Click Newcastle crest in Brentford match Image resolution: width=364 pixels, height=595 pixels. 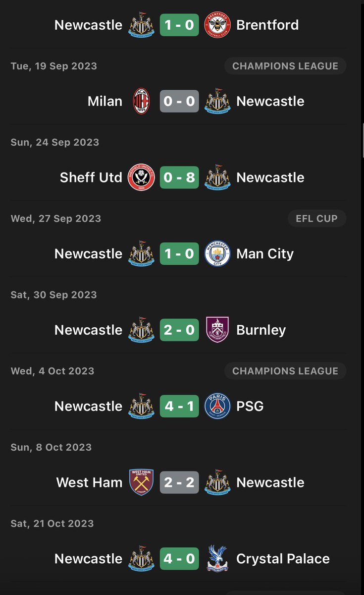[x=141, y=25]
